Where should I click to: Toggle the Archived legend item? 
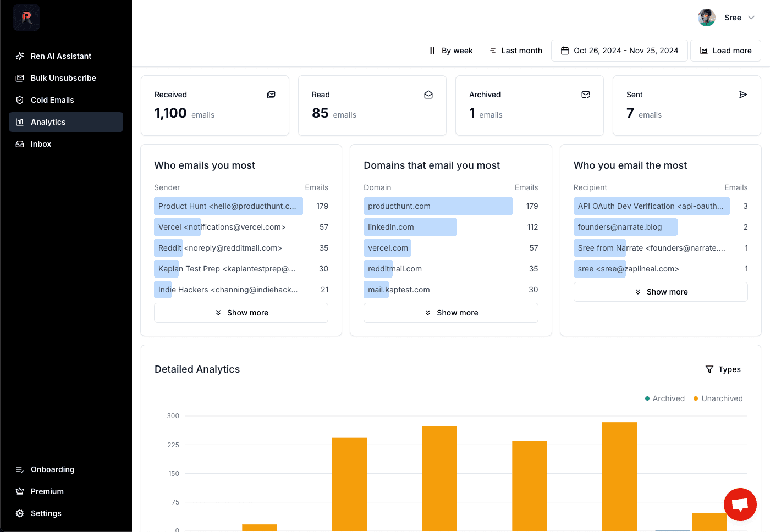click(665, 398)
